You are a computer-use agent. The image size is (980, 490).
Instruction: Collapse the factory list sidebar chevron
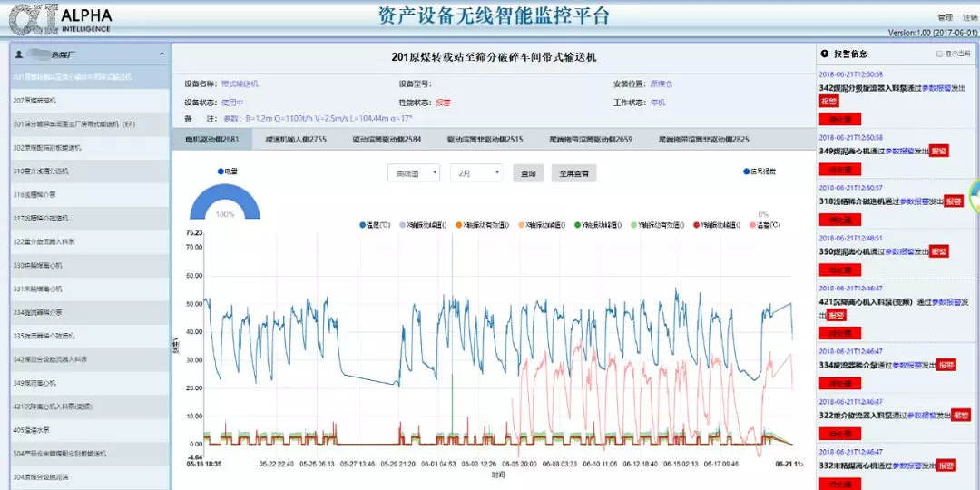click(162, 54)
